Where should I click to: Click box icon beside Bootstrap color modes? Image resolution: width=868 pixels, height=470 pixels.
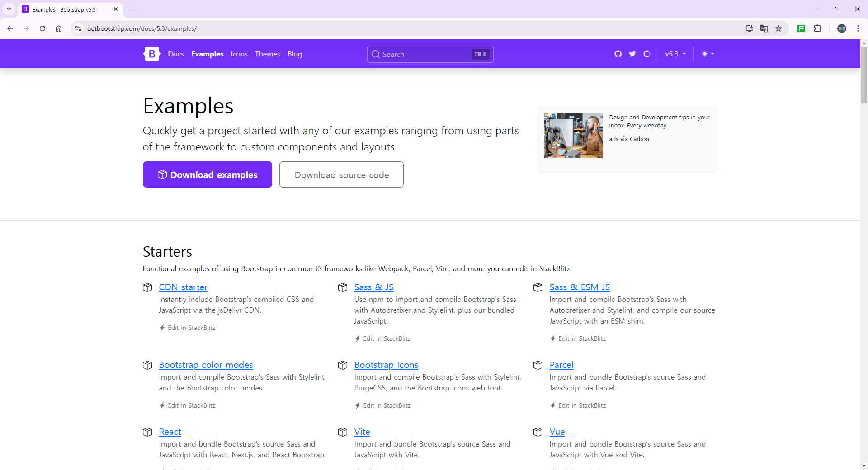point(147,365)
